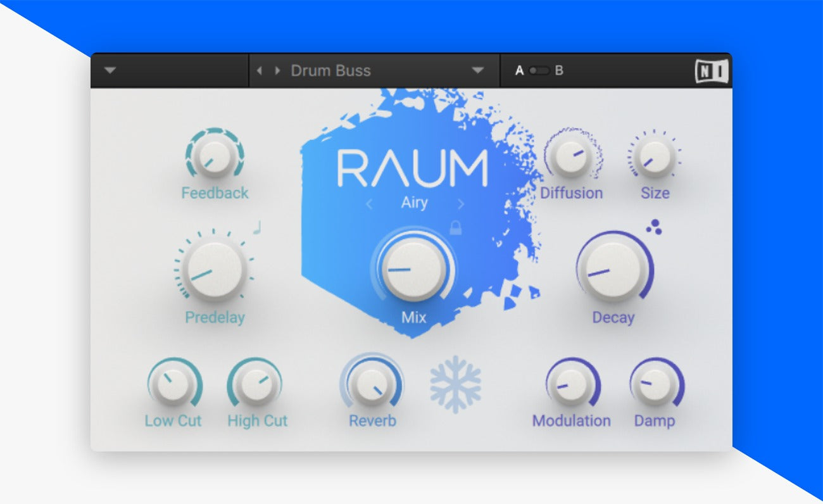Select the A state label

[x=519, y=70]
